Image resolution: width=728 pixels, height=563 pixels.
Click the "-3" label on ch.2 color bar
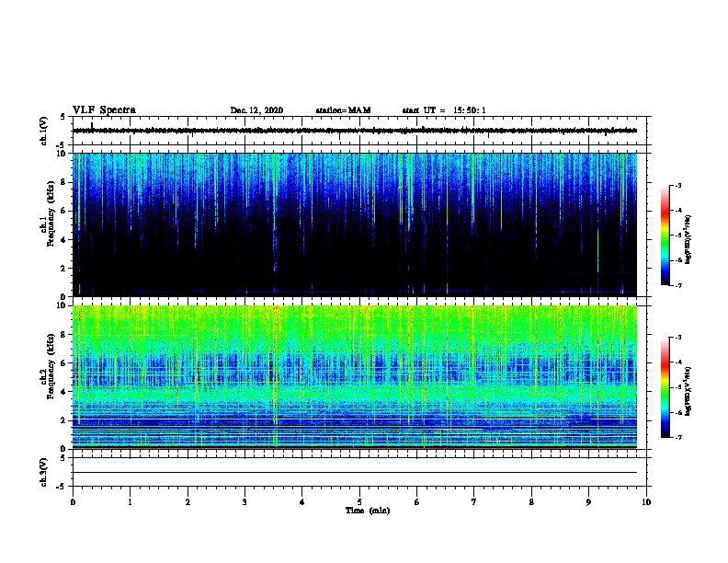coord(677,338)
